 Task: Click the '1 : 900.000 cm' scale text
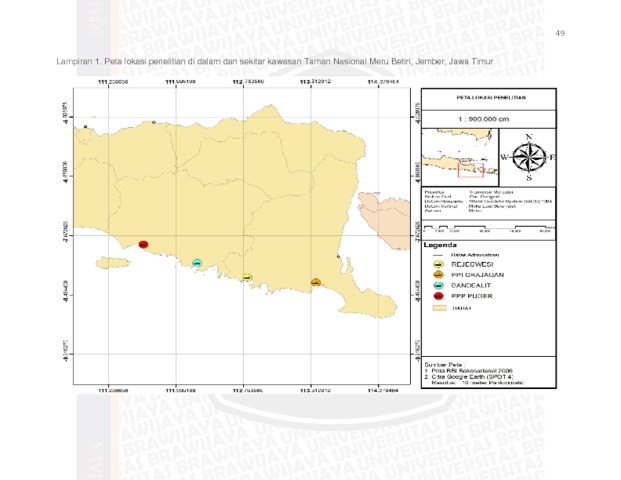coord(484,119)
